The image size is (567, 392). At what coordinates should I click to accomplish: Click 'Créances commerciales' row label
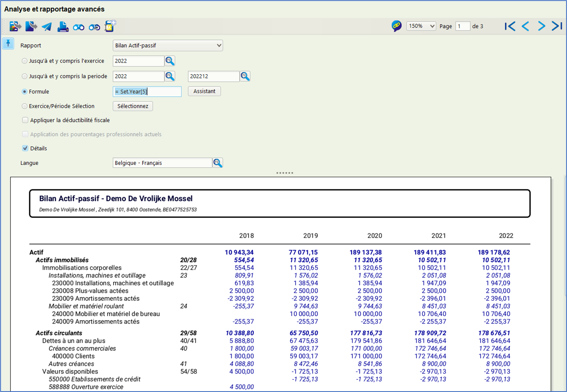click(x=82, y=349)
